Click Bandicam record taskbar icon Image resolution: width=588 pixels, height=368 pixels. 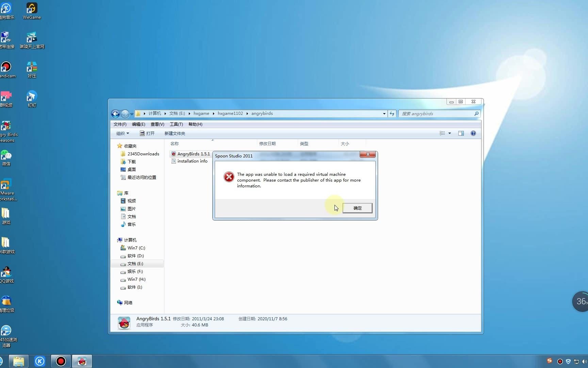tap(61, 361)
